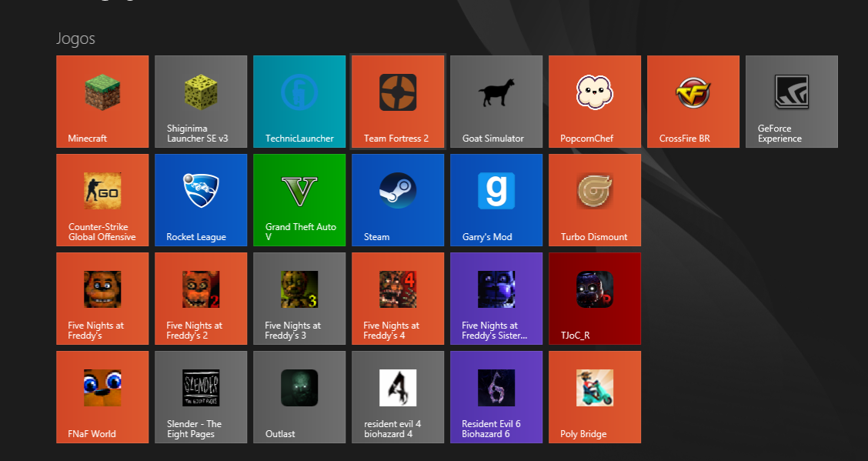Open the Poly Bridge tile

595,397
